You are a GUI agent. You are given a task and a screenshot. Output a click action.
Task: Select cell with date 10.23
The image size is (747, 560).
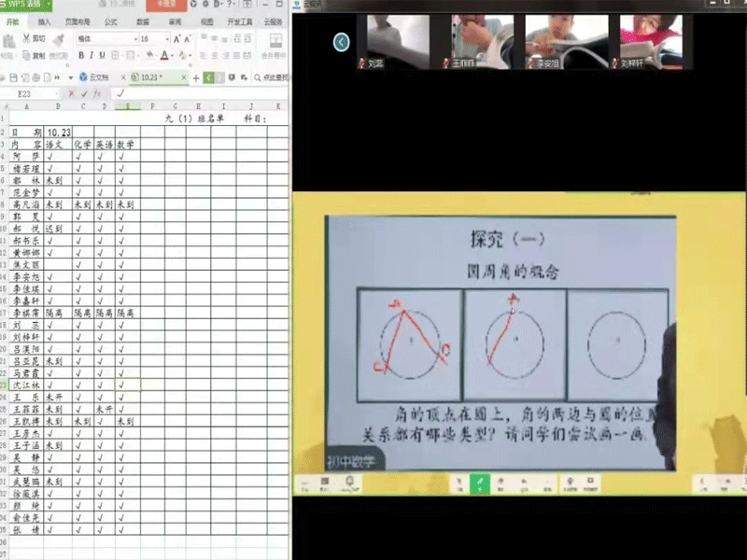point(59,133)
